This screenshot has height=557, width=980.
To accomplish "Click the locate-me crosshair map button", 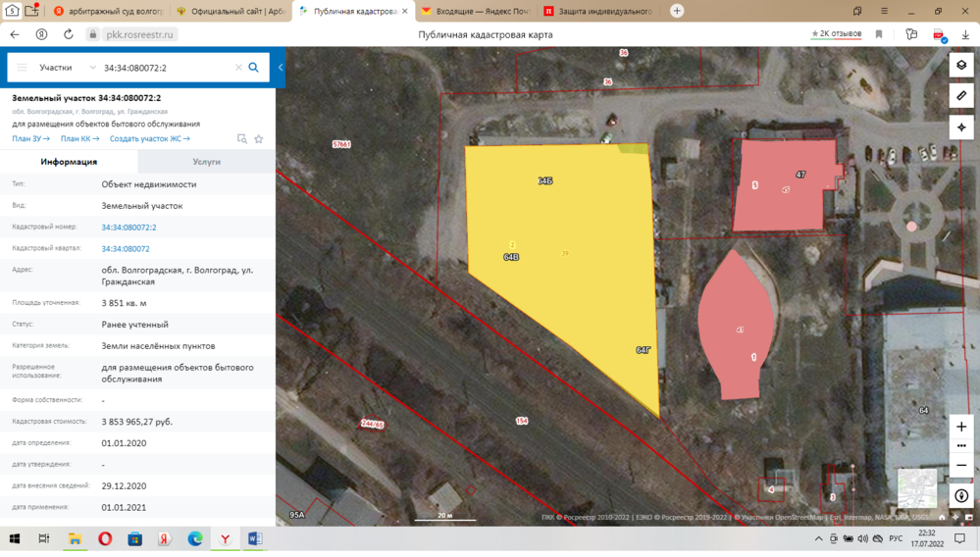I will pos(961,127).
